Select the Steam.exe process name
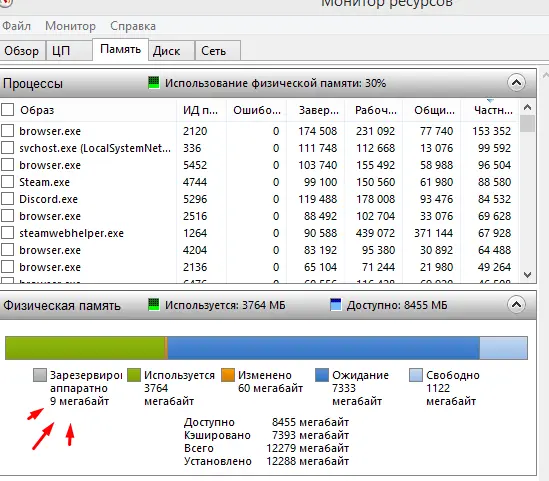Viewport: 549px width, 481px height. [x=44, y=182]
